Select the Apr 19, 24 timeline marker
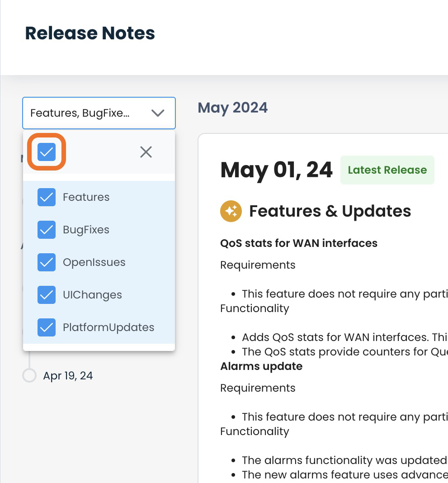448x483 pixels. point(29,375)
